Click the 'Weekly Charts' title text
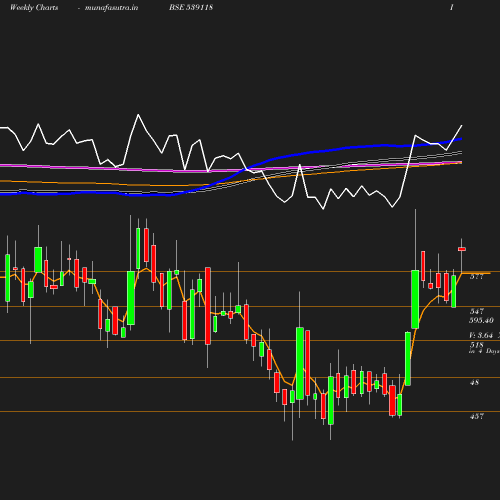 click(x=34, y=8)
